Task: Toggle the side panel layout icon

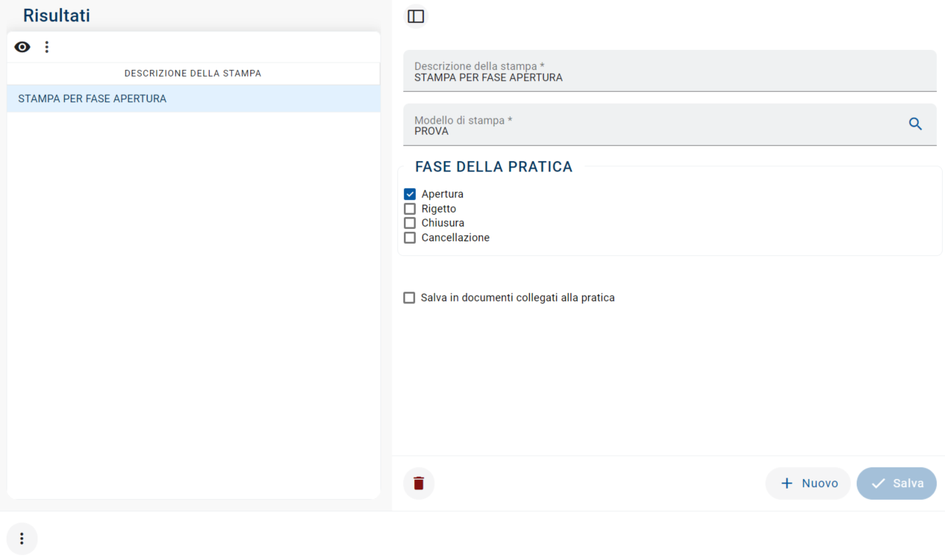Action: (x=416, y=16)
